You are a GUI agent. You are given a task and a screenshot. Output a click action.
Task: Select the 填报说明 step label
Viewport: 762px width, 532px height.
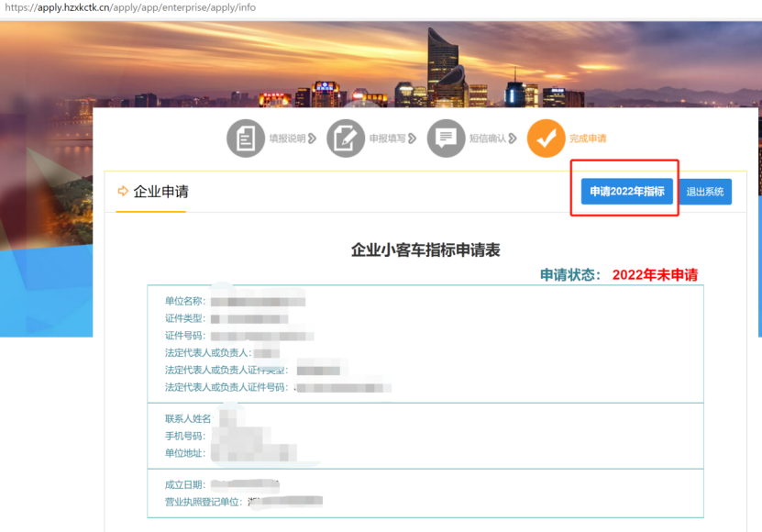[286, 139]
